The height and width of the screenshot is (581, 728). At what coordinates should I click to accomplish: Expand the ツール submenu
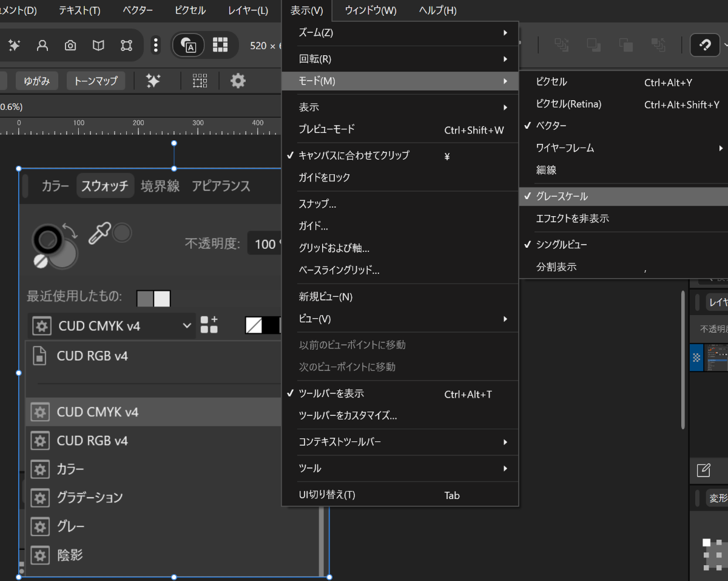coord(400,468)
